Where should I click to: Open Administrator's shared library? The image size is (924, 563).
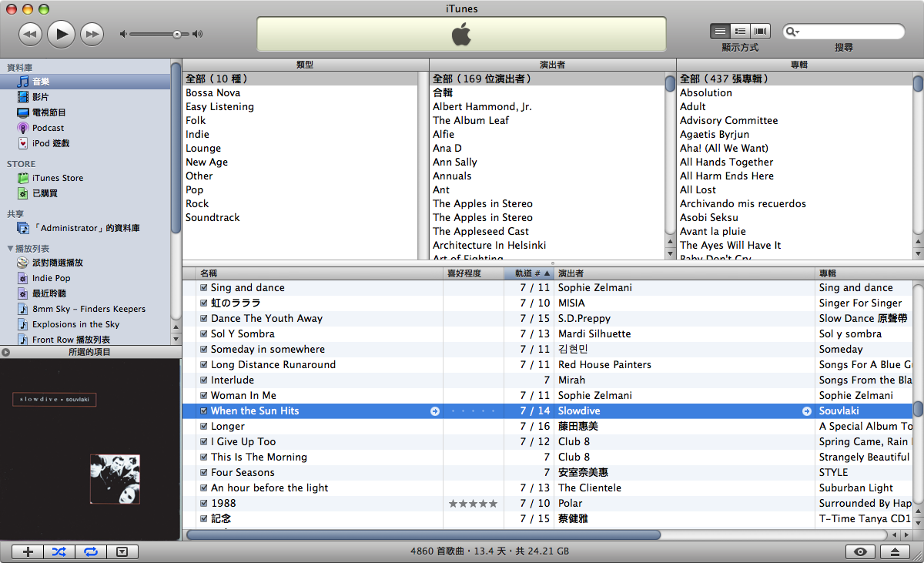click(x=85, y=228)
